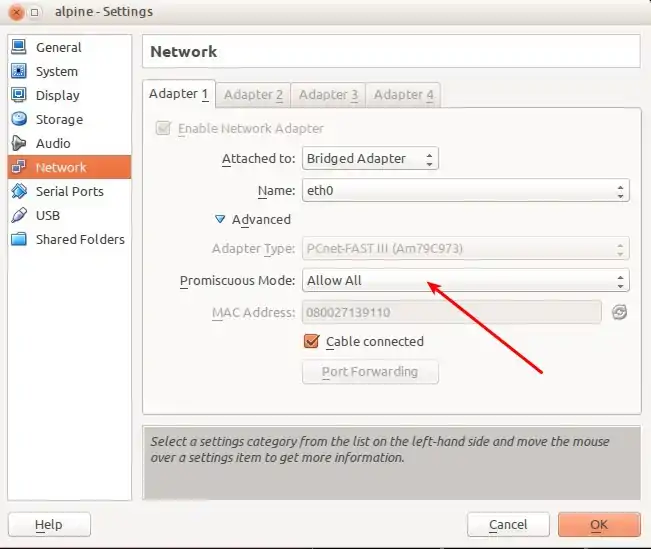Click the OK button
Screen dimensions: 651x549
598,524
